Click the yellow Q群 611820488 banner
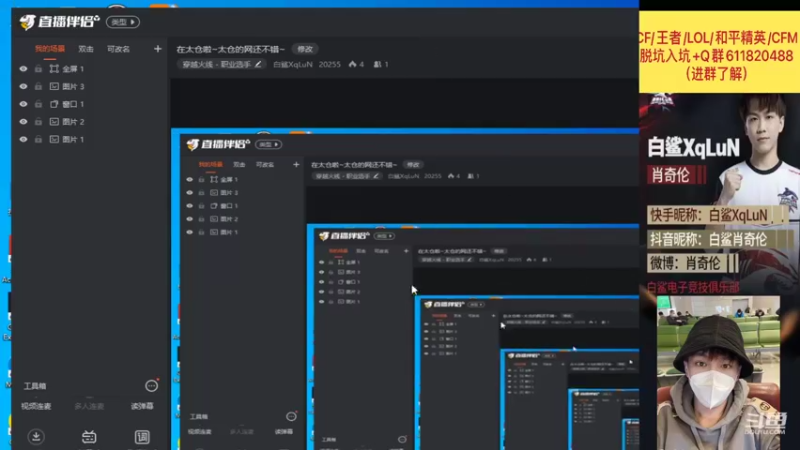The image size is (800, 450). pos(719,52)
